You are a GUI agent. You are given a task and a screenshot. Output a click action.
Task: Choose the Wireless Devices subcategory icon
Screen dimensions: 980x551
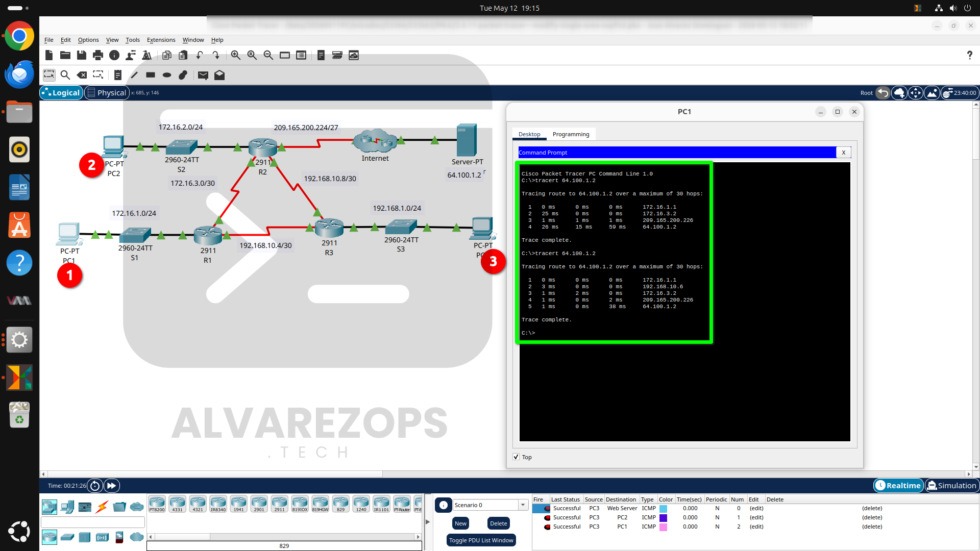click(x=102, y=537)
